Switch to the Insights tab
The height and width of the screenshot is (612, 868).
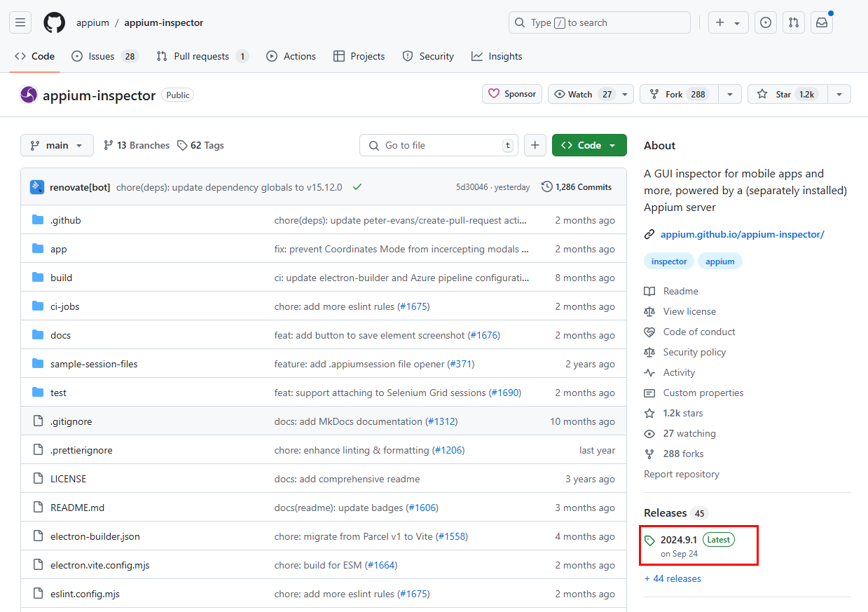click(497, 56)
